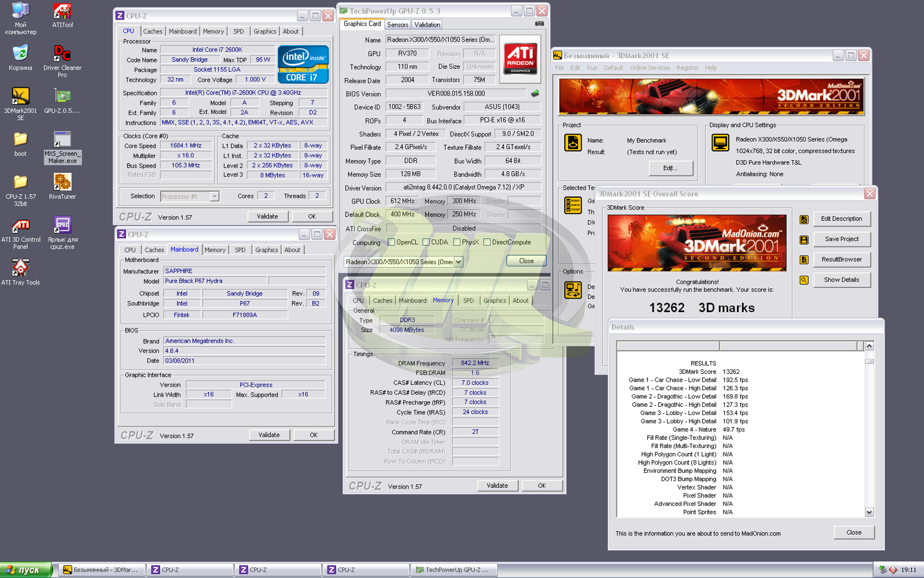This screenshot has height=578, width=924.
Task: Toggle the DirectCompute checkbox in GPU-Z
Action: [487, 242]
